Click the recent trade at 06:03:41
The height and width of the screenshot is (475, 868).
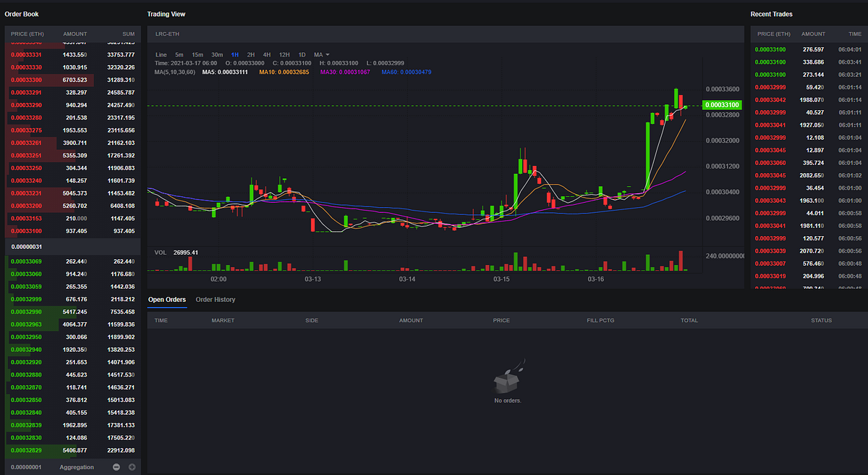coord(808,62)
